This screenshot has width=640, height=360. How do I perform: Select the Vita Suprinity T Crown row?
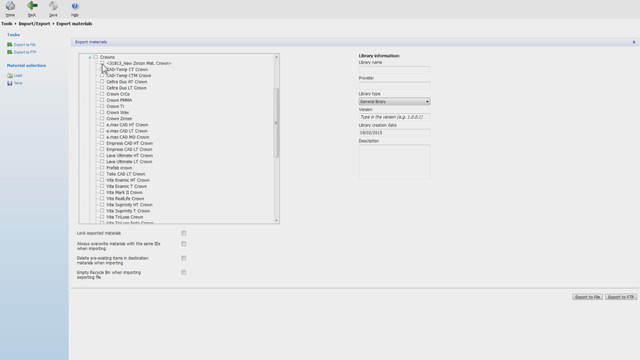tap(128, 211)
